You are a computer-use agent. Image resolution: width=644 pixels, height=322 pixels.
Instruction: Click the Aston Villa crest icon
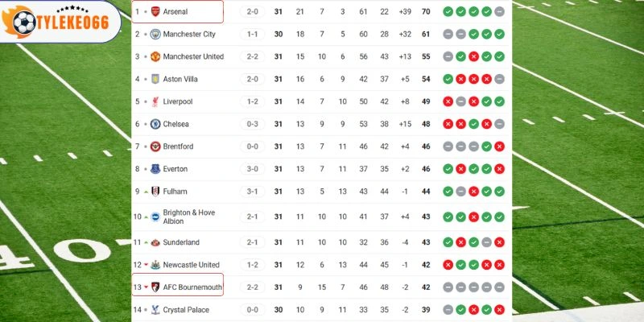pyautogui.click(x=155, y=79)
